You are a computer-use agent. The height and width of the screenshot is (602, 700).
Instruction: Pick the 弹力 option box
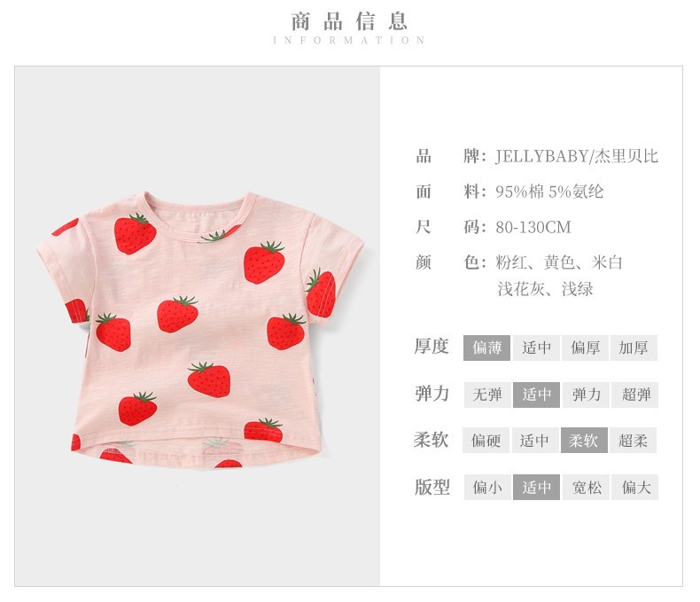(x=586, y=395)
